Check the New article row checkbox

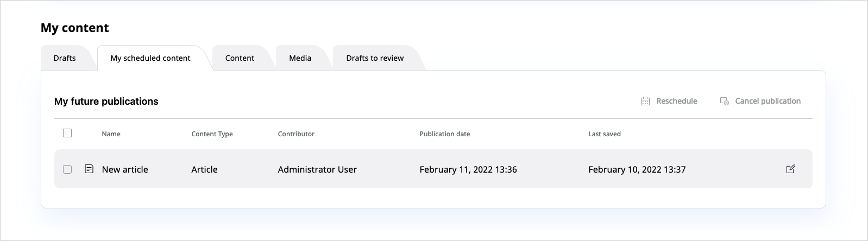pos(67,169)
